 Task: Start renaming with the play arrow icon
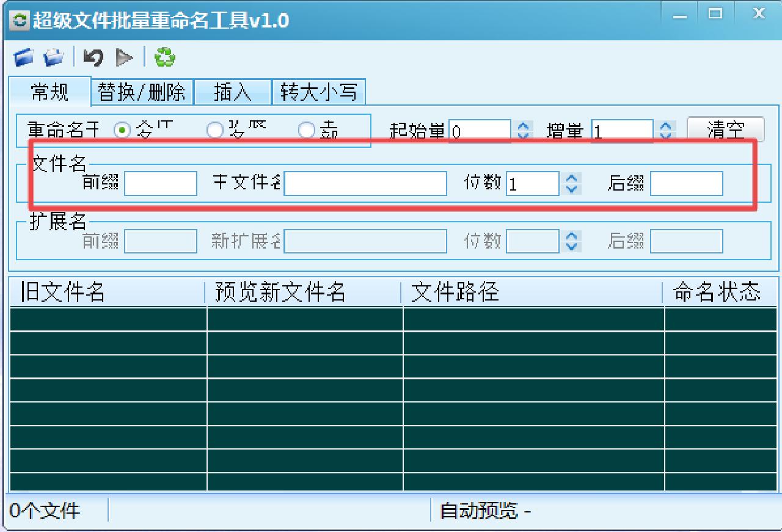[x=124, y=57]
